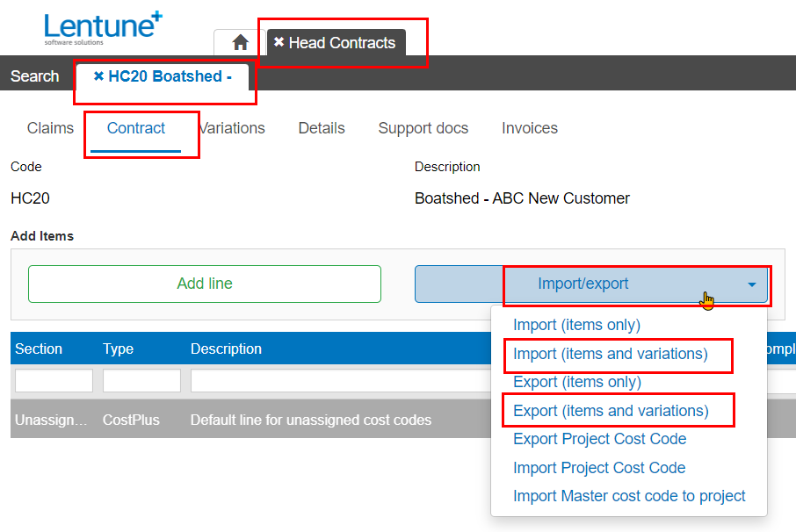Click the Section filter field
This screenshot has height=532, width=796.
click(x=53, y=379)
